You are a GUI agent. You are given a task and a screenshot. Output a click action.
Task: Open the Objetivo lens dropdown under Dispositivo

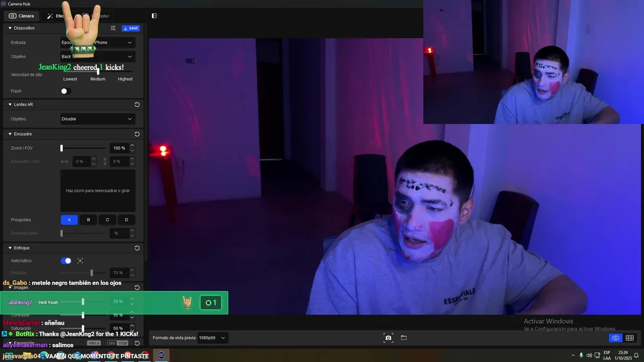coord(98,57)
